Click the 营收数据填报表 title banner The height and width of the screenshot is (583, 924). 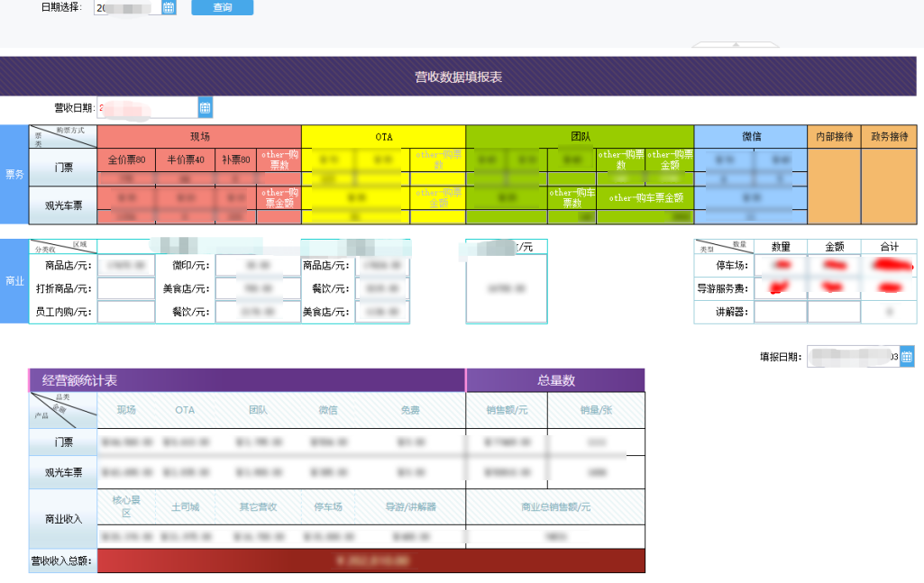tap(458, 77)
